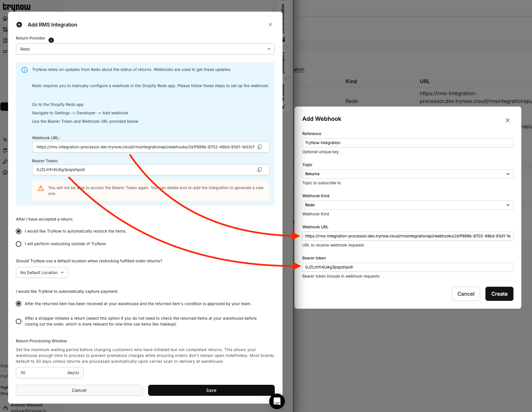
Task: Click the Return Processing Window heading
Action: coord(41,341)
